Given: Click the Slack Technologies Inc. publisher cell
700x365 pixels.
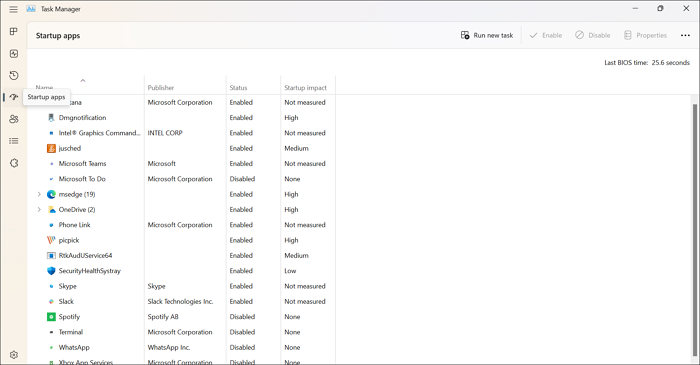Looking at the screenshot, I should (180, 302).
